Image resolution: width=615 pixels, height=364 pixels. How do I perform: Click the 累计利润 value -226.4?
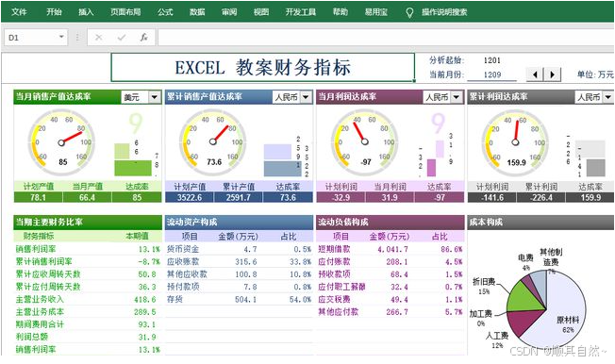click(x=540, y=197)
